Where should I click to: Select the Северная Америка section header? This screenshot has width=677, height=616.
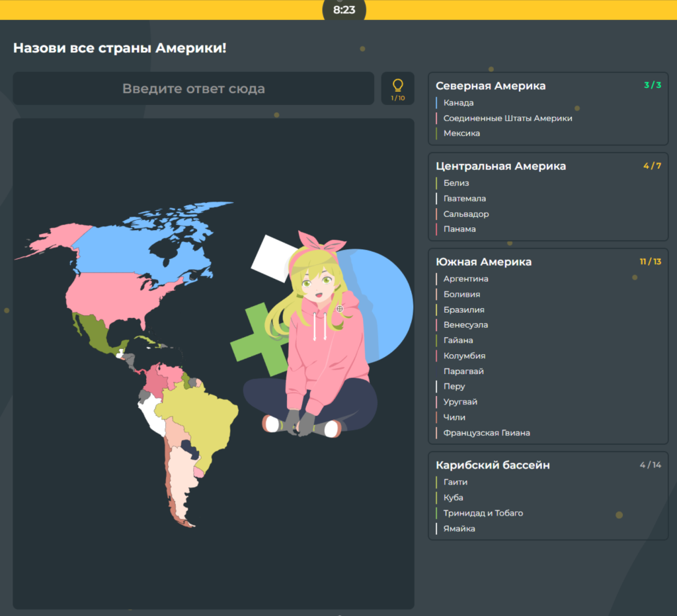pyautogui.click(x=491, y=86)
